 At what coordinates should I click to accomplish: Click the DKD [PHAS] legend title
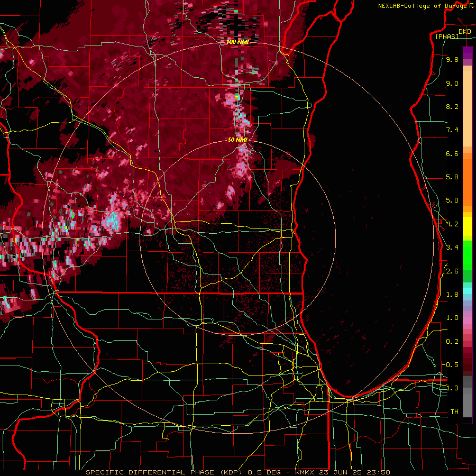pyautogui.click(x=453, y=34)
